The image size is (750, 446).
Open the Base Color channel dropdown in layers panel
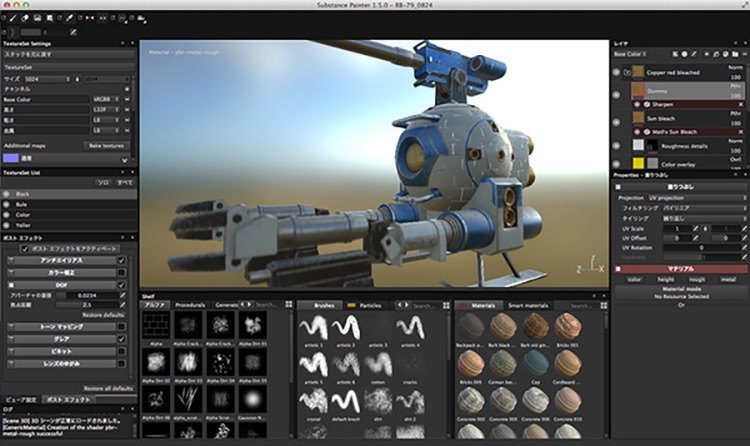(x=631, y=54)
